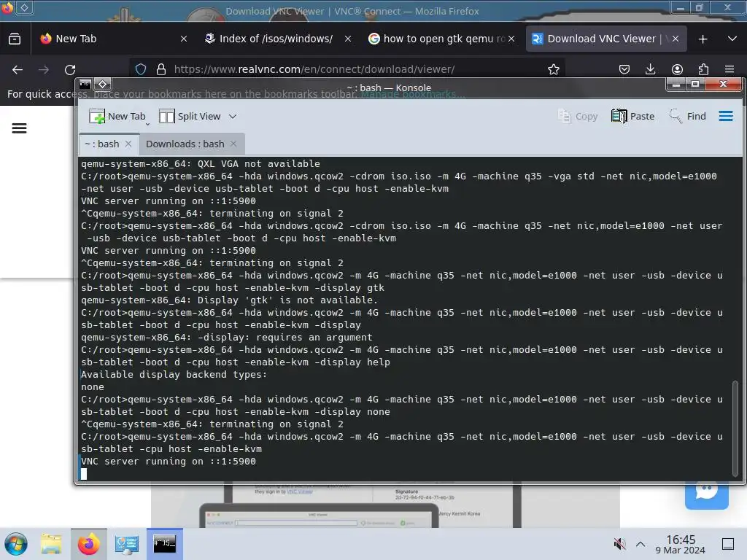Switch to how to open gtk qemu tab
The width and height of the screenshot is (747, 560).
442,39
